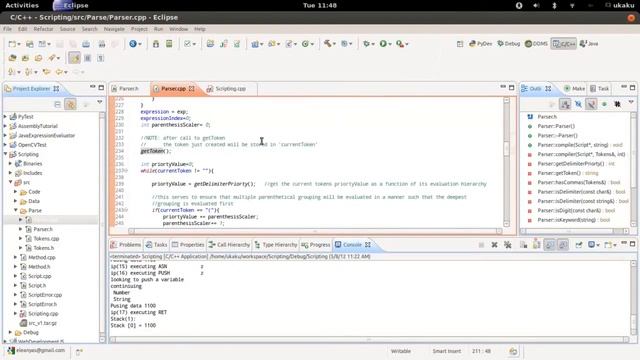640x360 pixels.
Task: Expand the Binaries node
Action: pyautogui.click(x=10, y=163)
